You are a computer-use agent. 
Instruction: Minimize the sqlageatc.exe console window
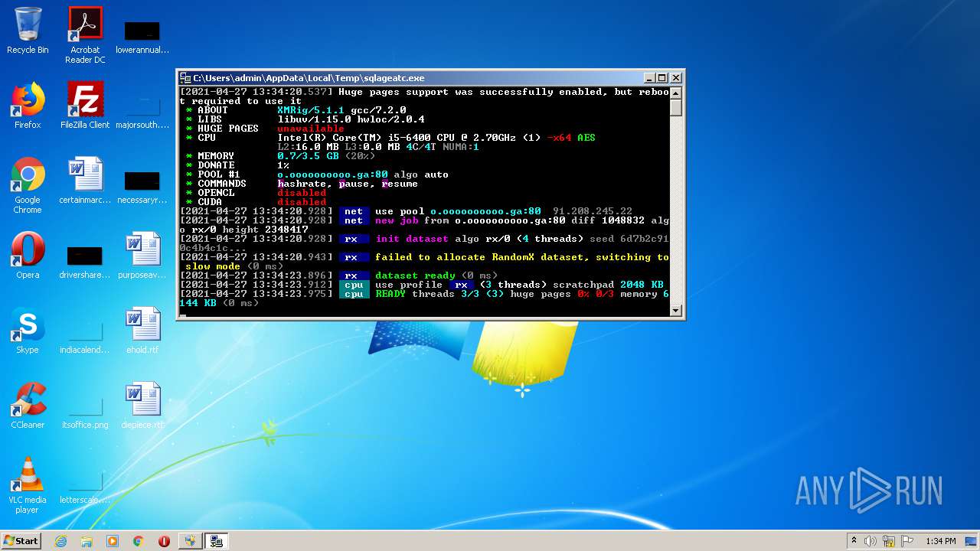click(x=649, y=78)
